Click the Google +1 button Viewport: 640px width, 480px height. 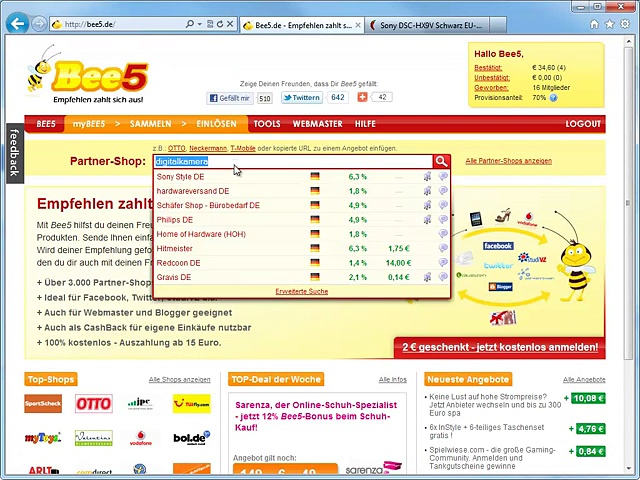(x=362, y=98)
